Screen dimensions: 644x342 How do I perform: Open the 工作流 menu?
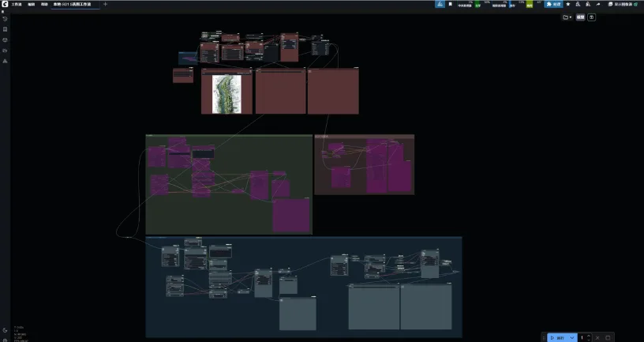17,5
